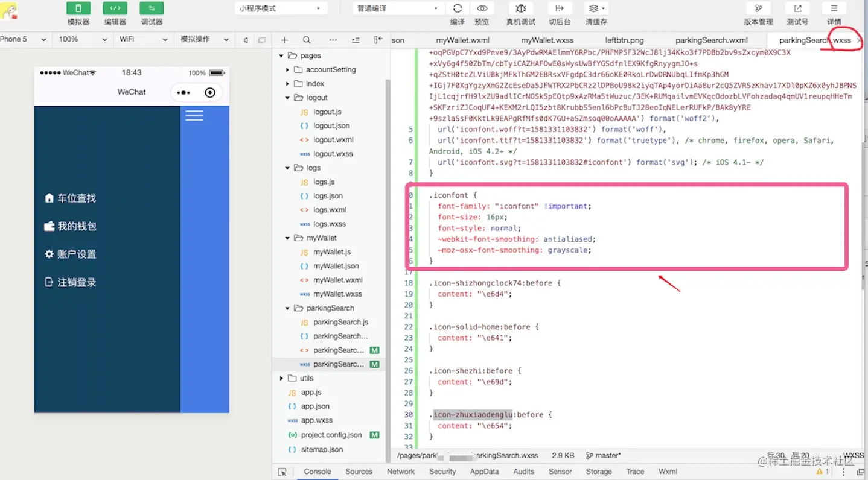Image resolution: width=868 pixels, height=480 pixels.
Task: Open the simulate operation dropdown
Action: point(204,39)
